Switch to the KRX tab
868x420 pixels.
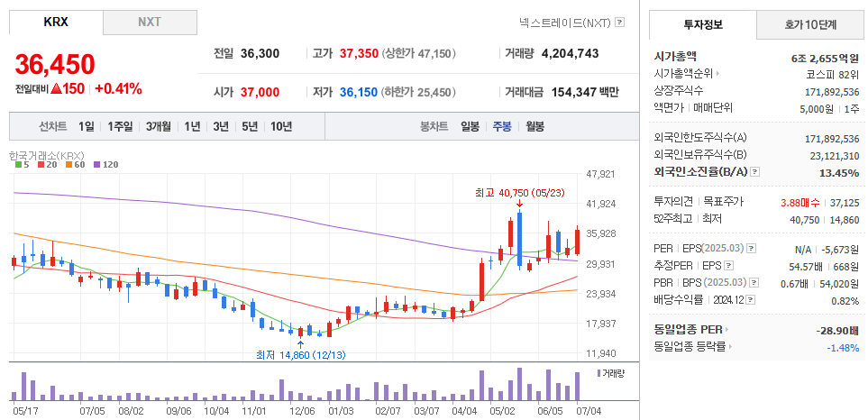point(56,23)
